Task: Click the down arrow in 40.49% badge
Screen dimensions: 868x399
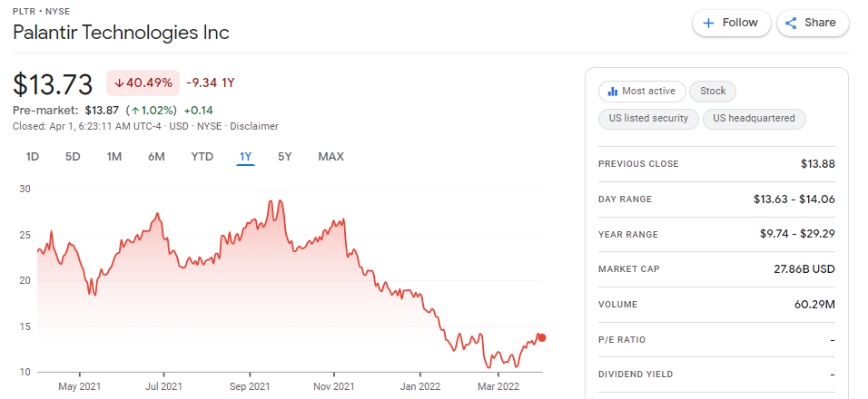Action: (118, 83)
